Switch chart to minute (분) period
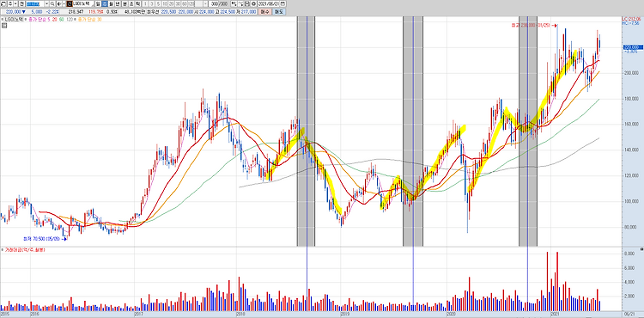 coord(125,3)
